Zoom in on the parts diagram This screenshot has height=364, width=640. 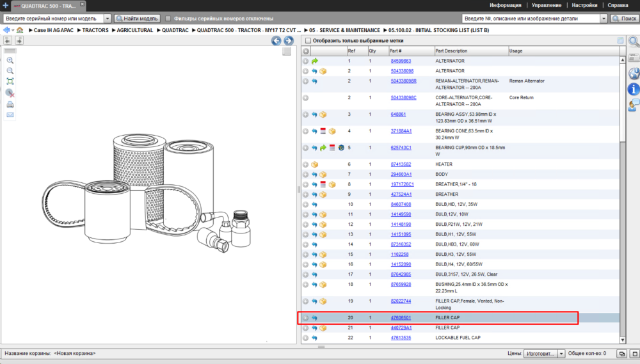coord(10,60)
